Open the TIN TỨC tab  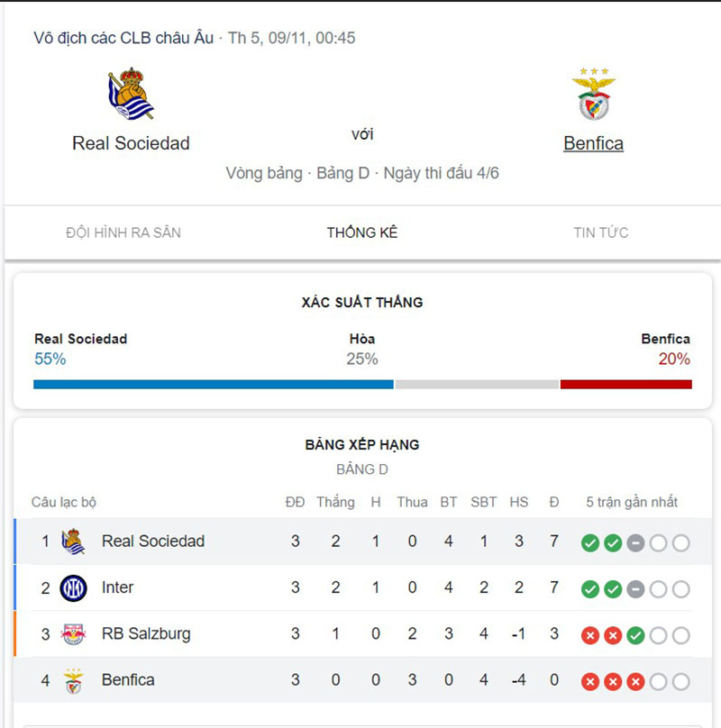pos(601,232)
